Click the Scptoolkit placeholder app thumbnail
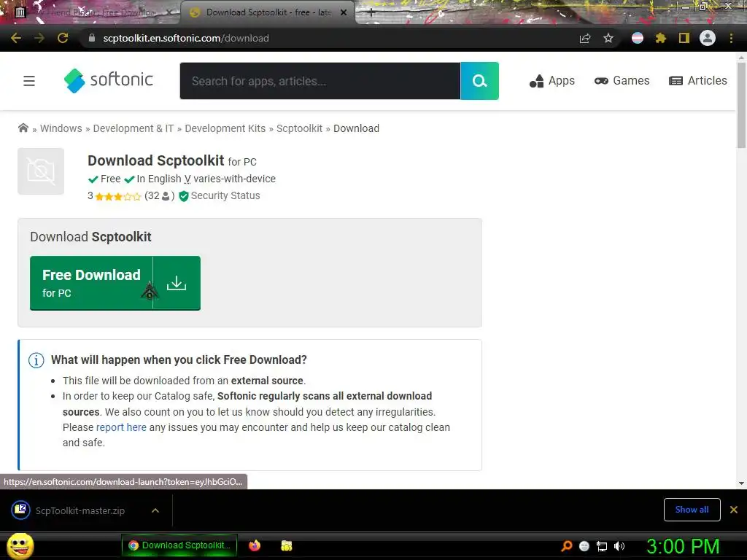Image resolution: width=747 pixels, height=560 pixels. coord(41,171)
